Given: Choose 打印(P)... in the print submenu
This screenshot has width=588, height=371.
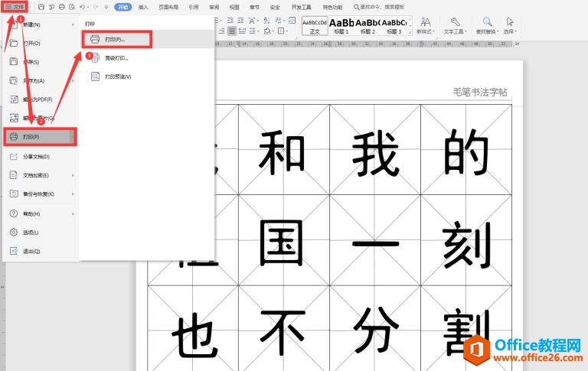Looking at the screenshot, I should 148,39.
